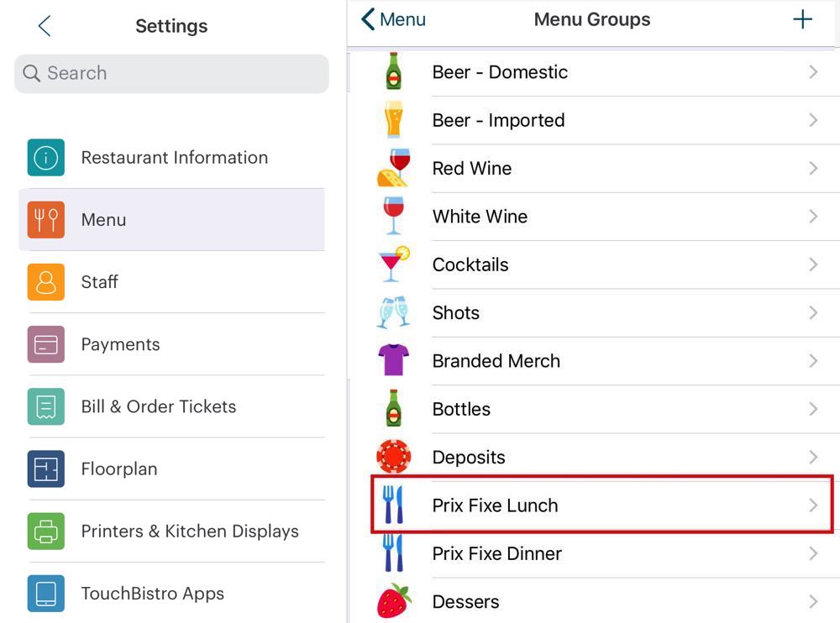The image size is (840, 623).
Task: Click the orange Staff icon
Action: 45,282
